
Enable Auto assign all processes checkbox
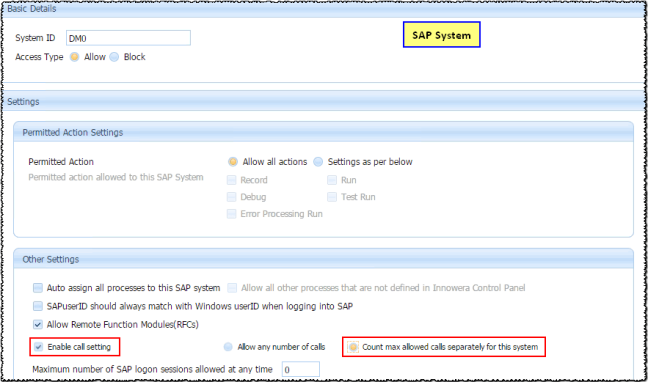pos(38,287)
